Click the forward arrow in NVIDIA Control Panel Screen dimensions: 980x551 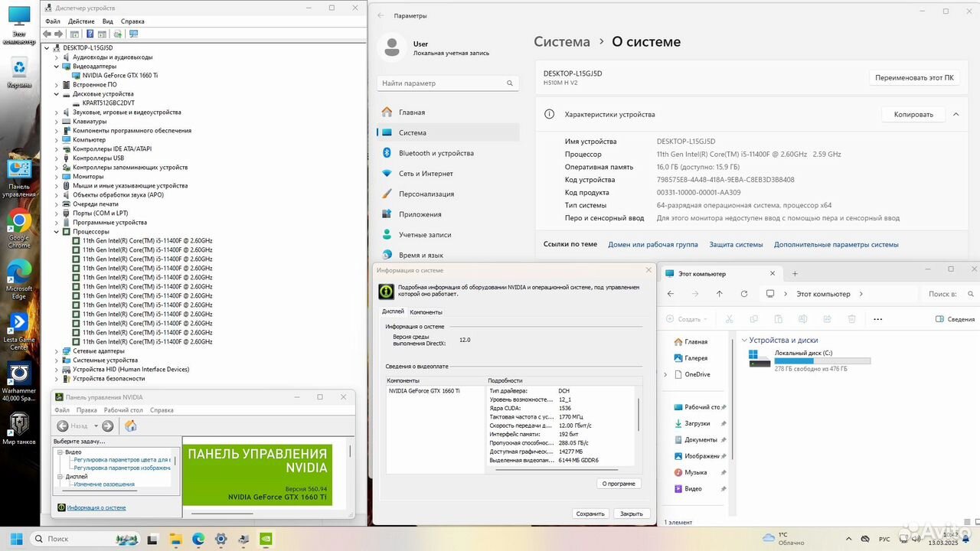(x=108, y=425)
